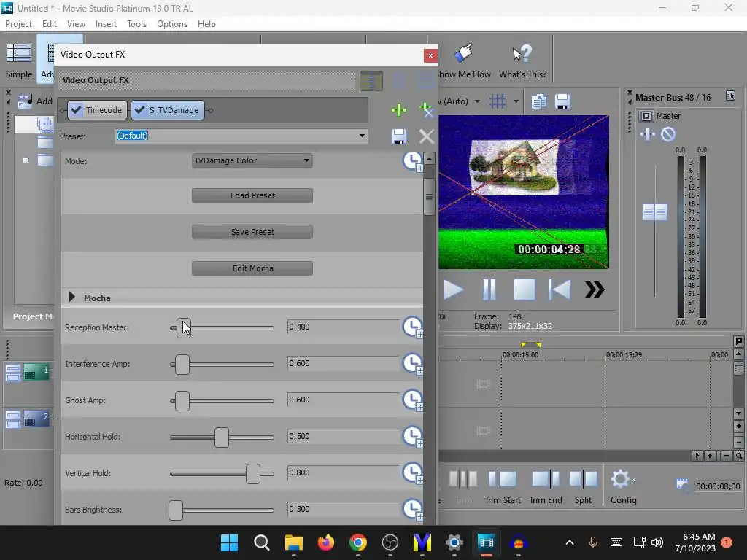Viewport: 747px width, 560px height.
Task: Open the Insert menu
Action: [x=106, y=24]
